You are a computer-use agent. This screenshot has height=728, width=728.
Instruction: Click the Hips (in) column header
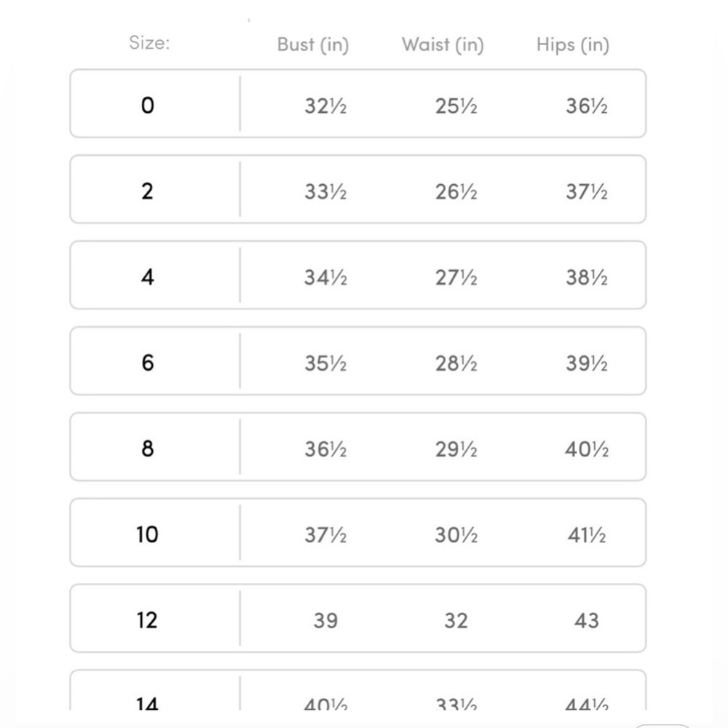[573, 44]
